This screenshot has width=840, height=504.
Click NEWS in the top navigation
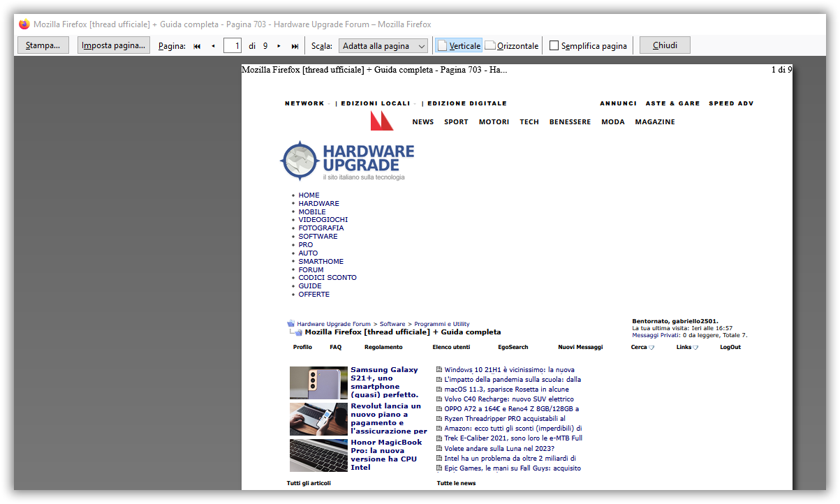click(423, 122)
